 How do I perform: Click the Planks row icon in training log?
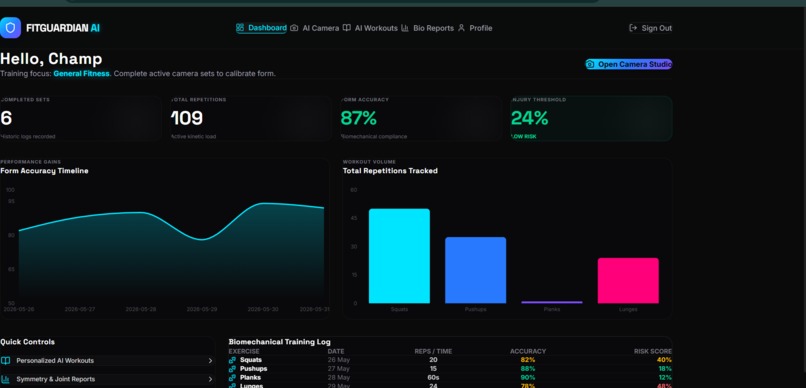point(232,378)
